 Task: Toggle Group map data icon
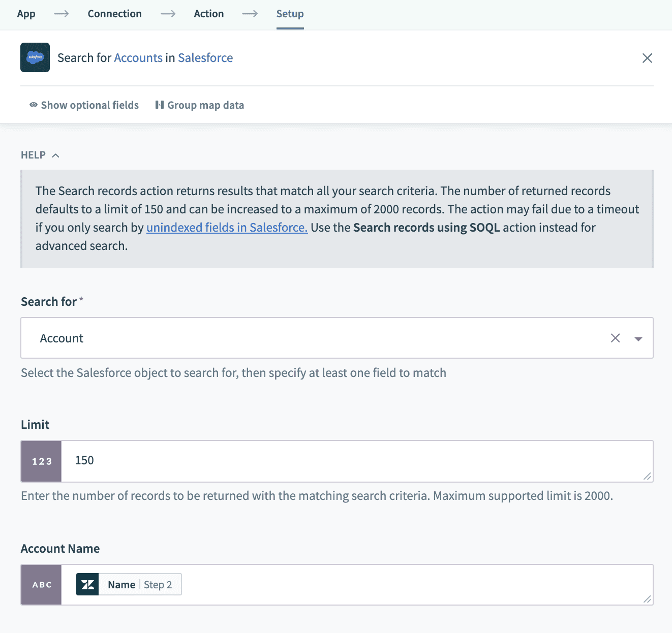pyautogui.click(x=160, y=105)
